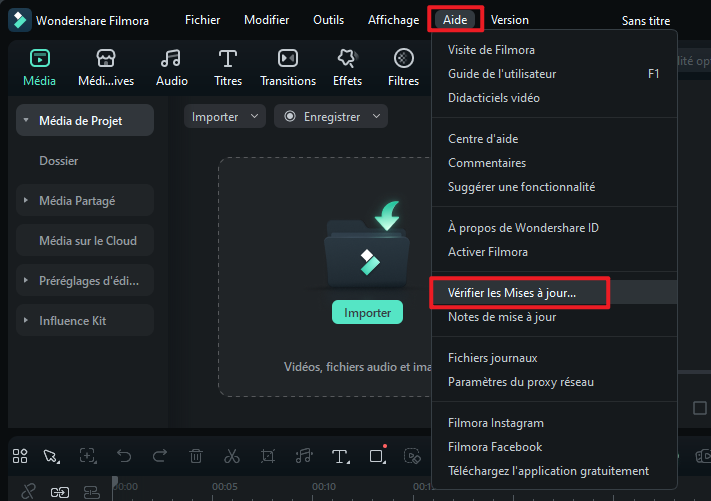Open the Version menu
This screenshot has width=711, height=501.
click(510, 20)
